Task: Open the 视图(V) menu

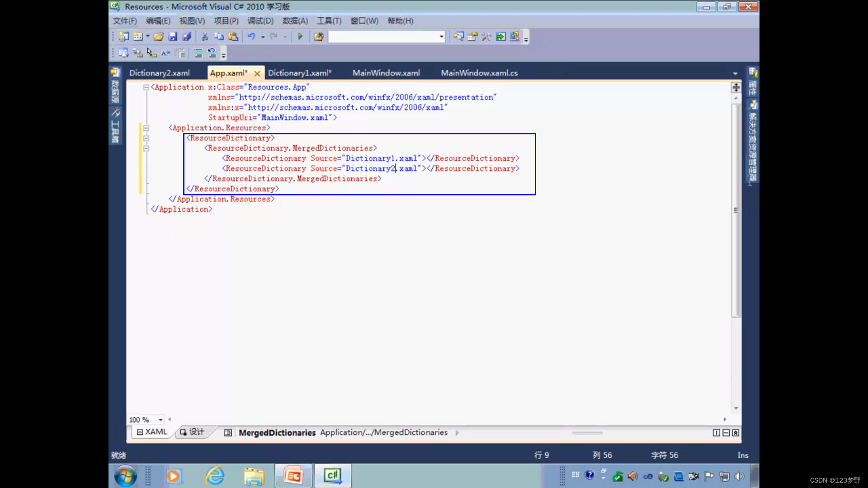Action: point(192,21)
